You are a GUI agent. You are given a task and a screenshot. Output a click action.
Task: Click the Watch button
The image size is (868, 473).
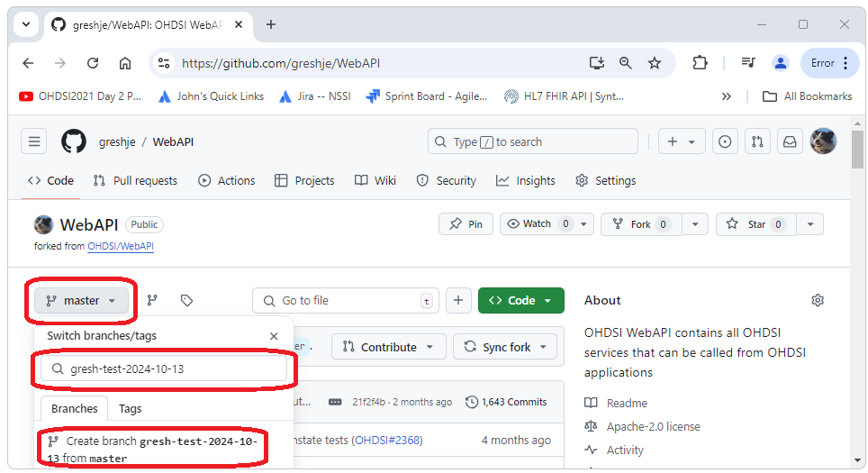tap(547, 223)
